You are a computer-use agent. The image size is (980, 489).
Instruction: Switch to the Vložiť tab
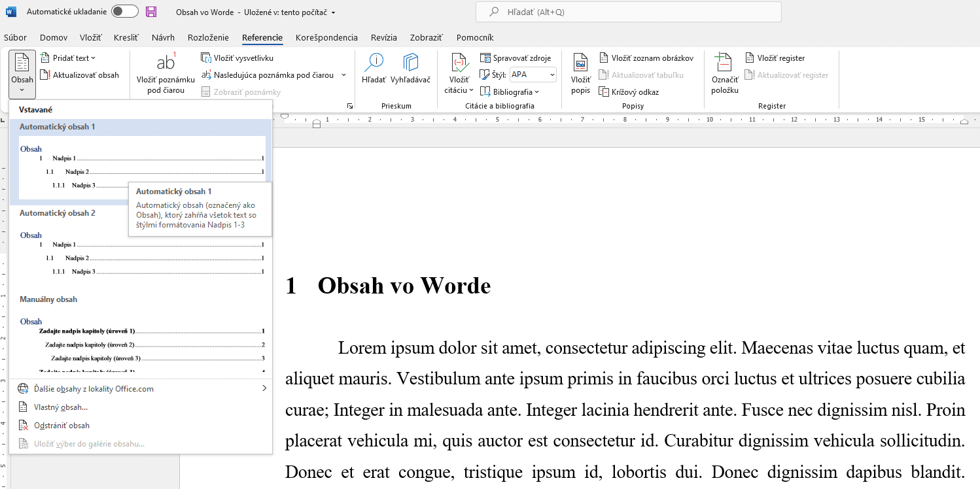(x=91, y=37)
